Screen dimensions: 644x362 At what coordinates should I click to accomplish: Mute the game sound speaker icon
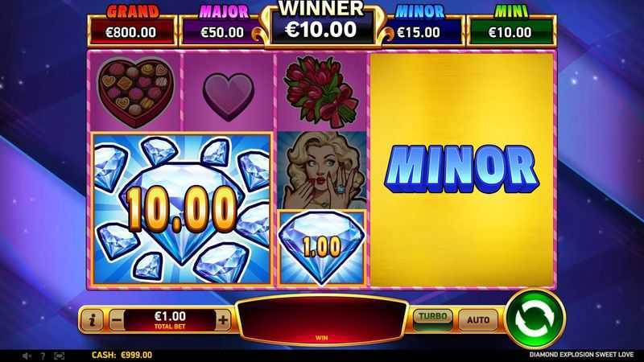coord(27,356)
